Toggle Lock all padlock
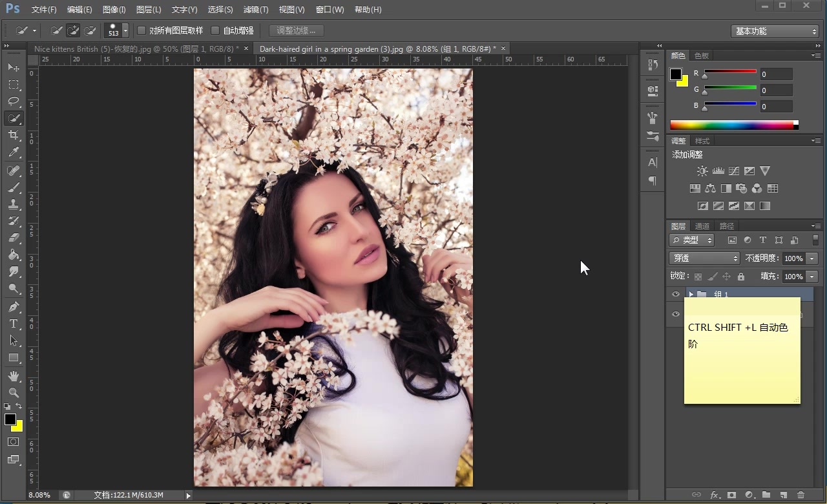This screenshot has height=504, width=827. (741, 277)
